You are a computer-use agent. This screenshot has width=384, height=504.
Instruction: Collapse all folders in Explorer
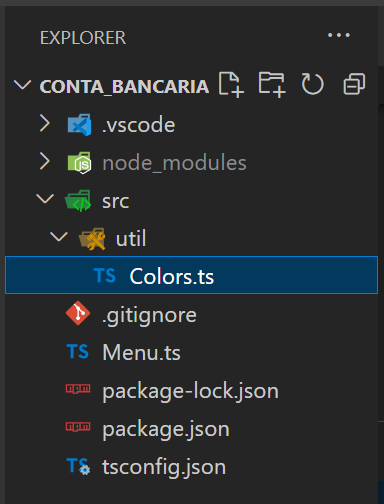pyautogui.click(x=354, y=84)
